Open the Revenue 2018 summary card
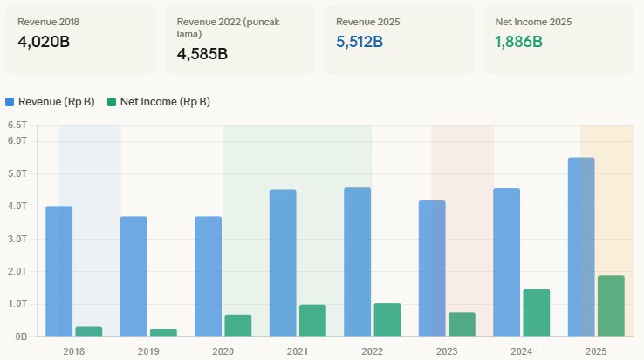 (80, 40)
